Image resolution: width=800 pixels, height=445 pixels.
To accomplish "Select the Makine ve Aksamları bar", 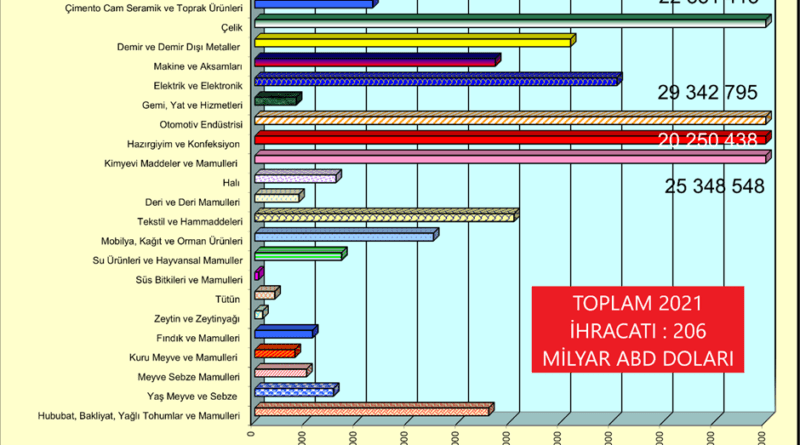I will 376,62.
